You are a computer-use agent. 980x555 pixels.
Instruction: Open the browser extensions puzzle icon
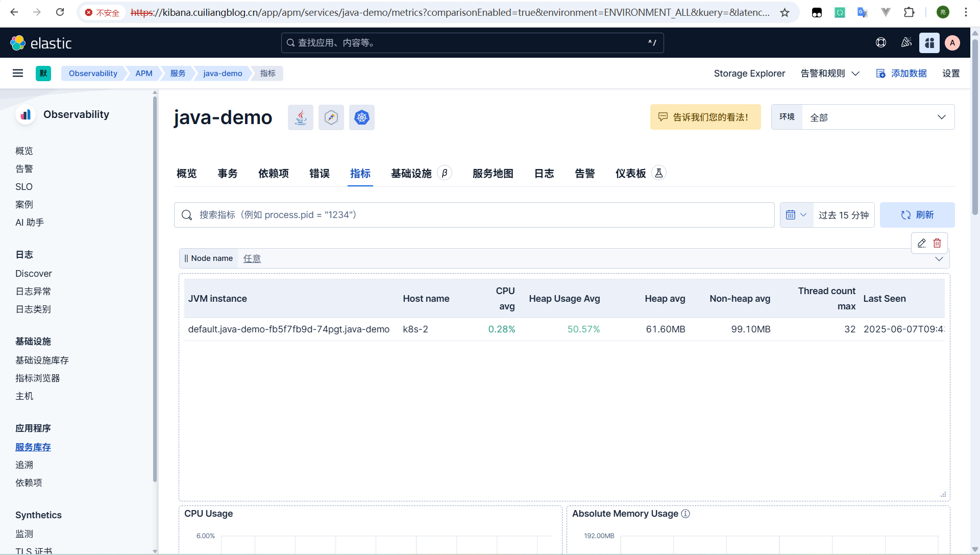909,12
